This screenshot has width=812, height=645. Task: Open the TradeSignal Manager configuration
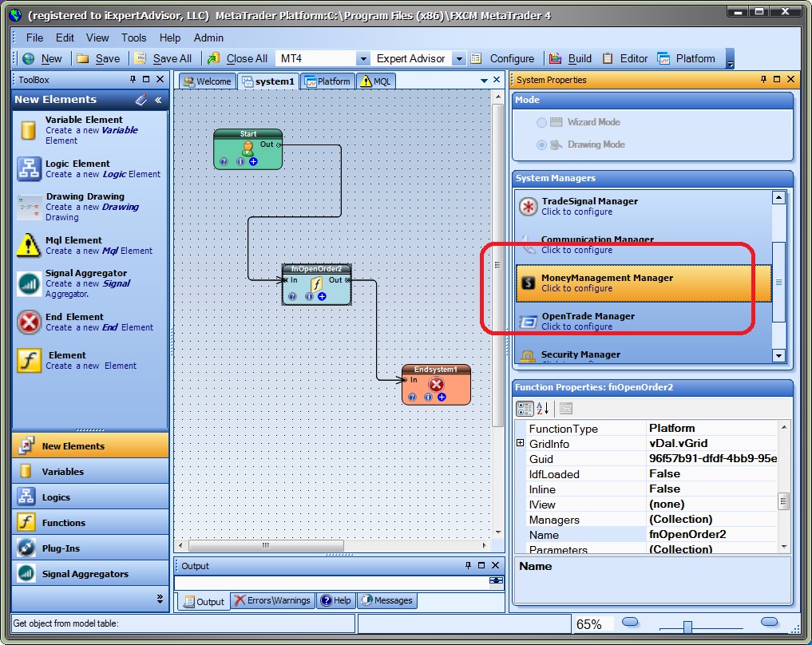[644, 206]
